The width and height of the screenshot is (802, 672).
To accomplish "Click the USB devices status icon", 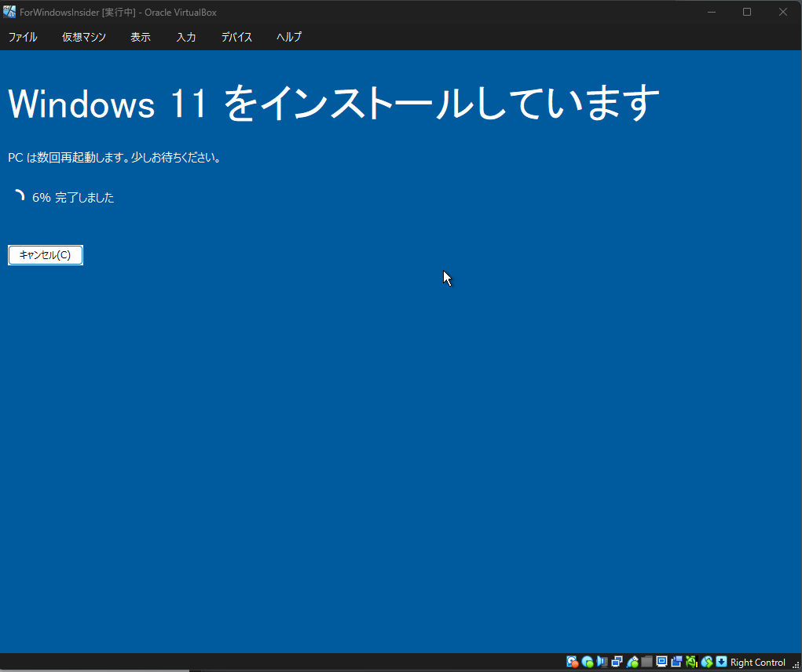I will (632, 662).
